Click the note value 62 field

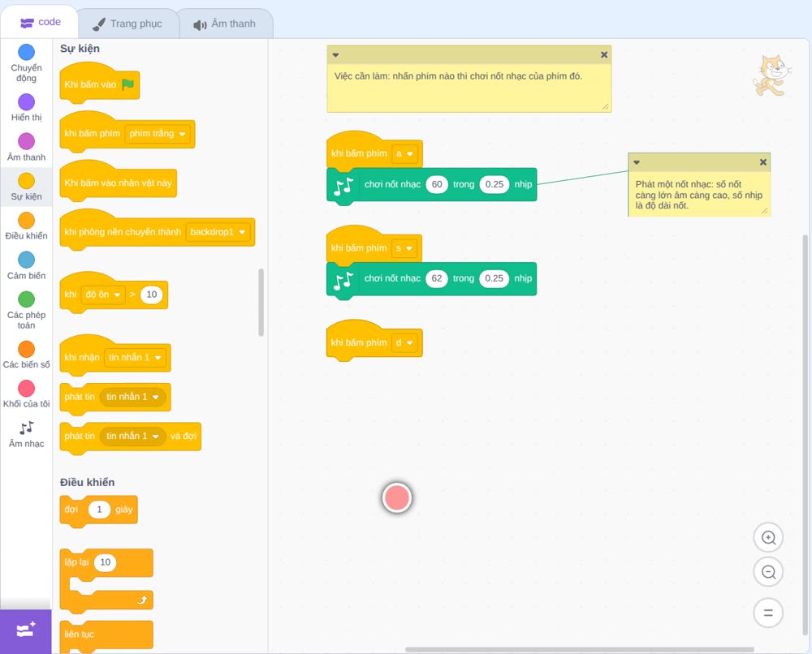pos(437,278)
